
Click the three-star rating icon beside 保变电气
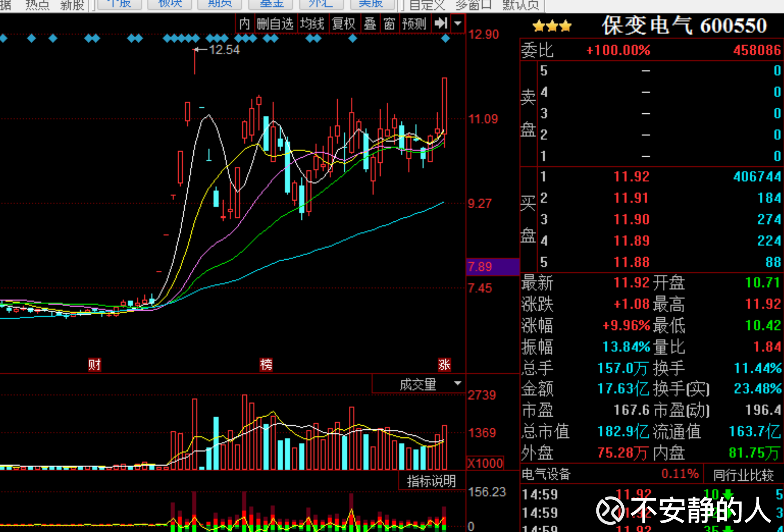click(552, 26)
